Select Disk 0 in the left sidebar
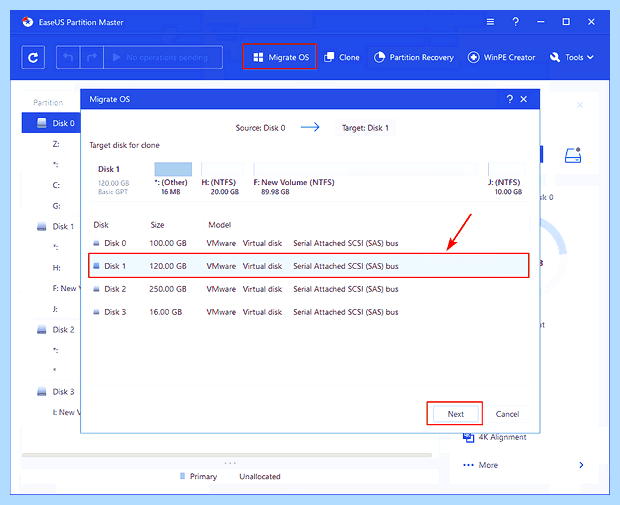620x505 pixels. (51, 123)
